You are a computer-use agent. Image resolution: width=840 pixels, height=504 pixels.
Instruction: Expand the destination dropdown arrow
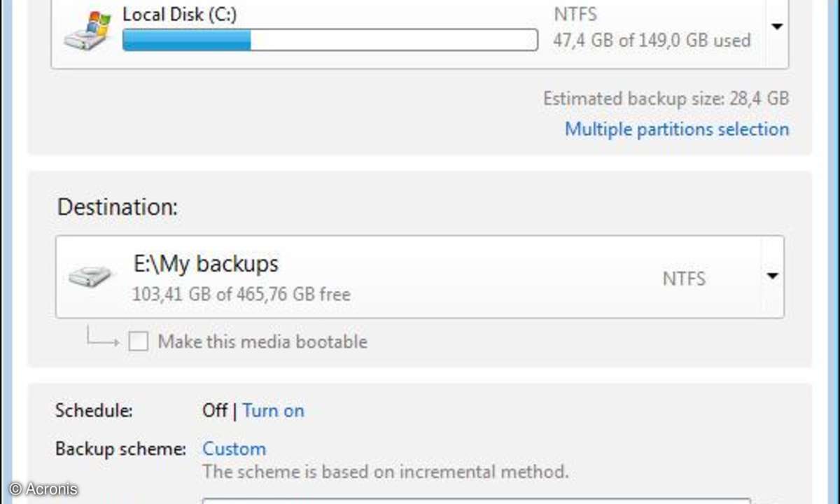772,276
